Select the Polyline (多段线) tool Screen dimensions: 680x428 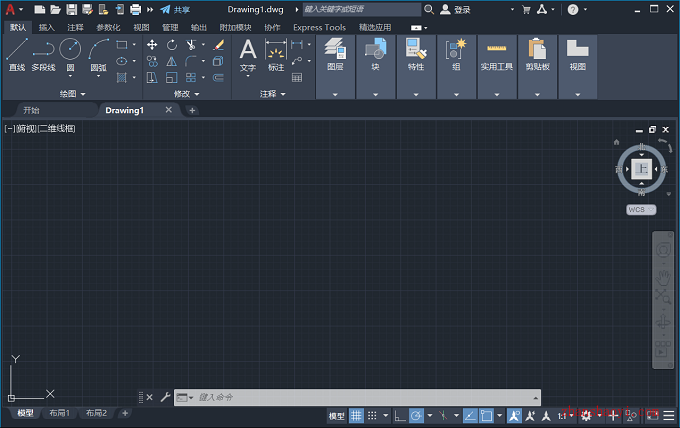[43, 55]
